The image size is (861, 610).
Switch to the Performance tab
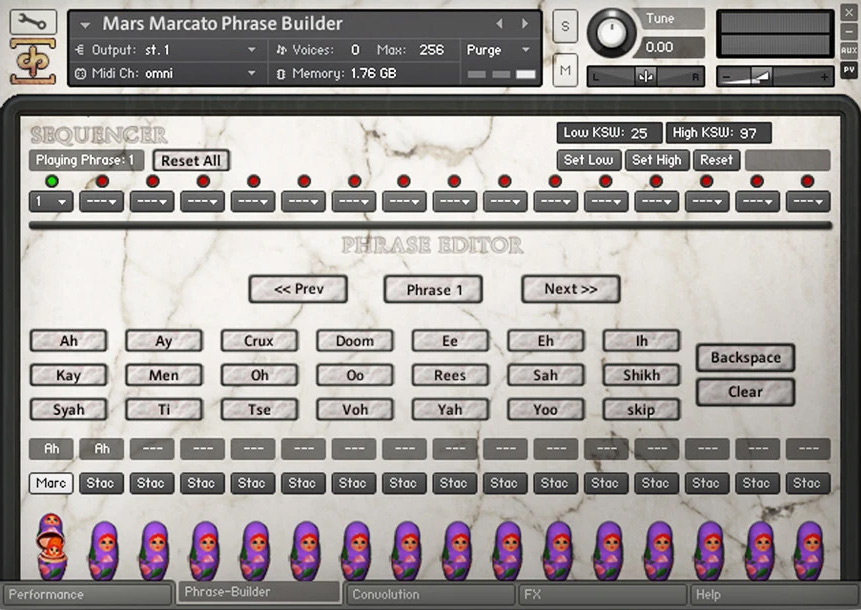click(x=87, y=595)
